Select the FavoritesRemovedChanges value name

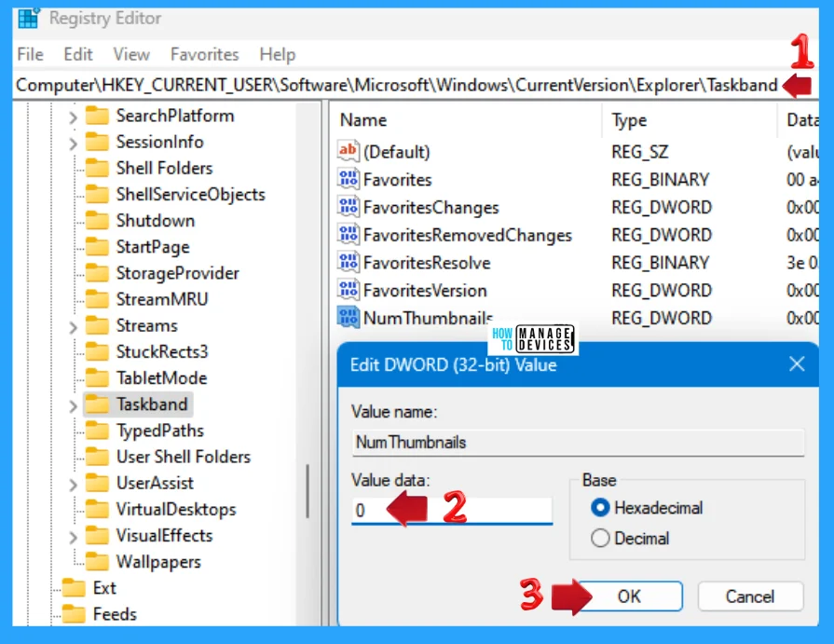pos(468,235)
